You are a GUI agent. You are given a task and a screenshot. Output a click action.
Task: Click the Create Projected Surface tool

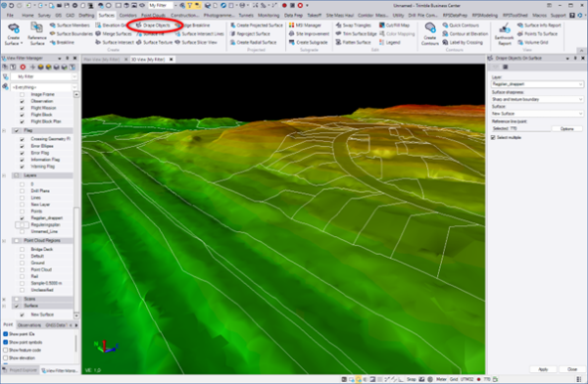[x=257, y=25]
